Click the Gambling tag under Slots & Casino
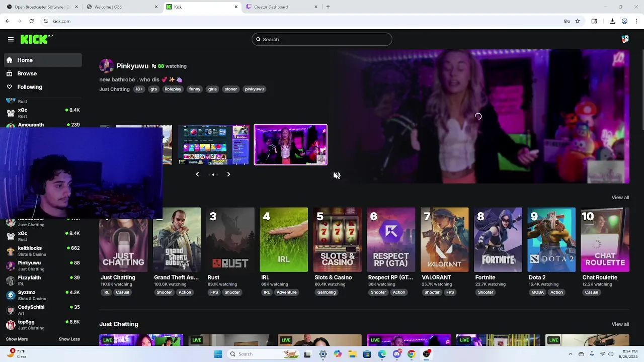Image resolution: width=644 pixels, height=362 pixels. point(327,292)
